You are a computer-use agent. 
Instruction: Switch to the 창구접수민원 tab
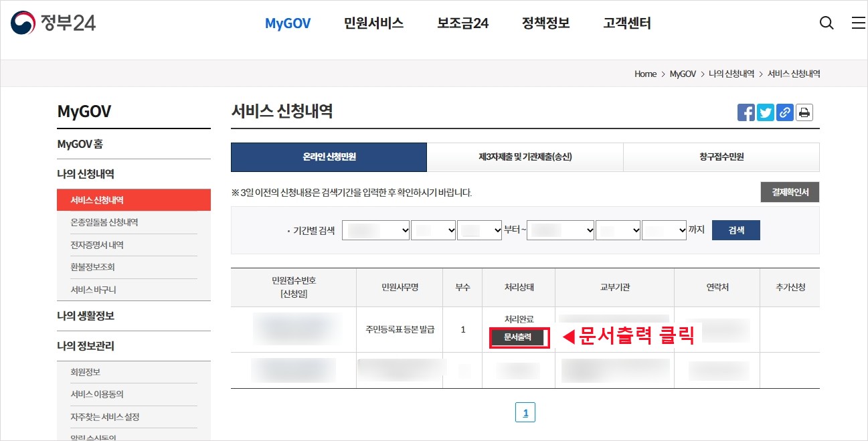tap(721, 157)
